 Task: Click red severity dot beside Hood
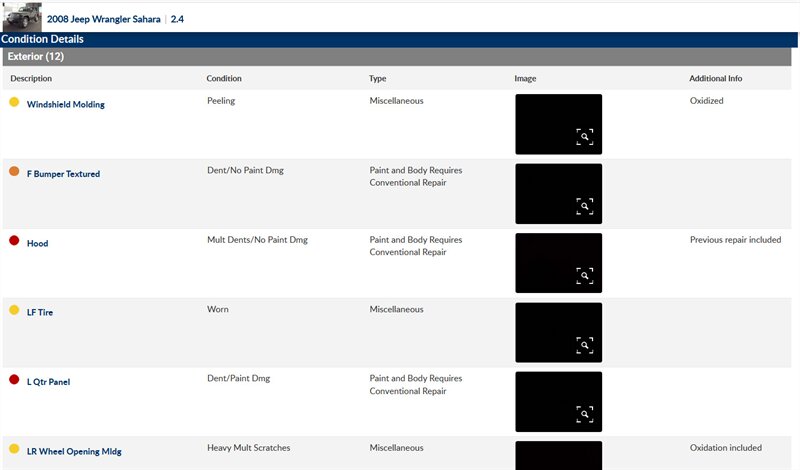[14, 241]
